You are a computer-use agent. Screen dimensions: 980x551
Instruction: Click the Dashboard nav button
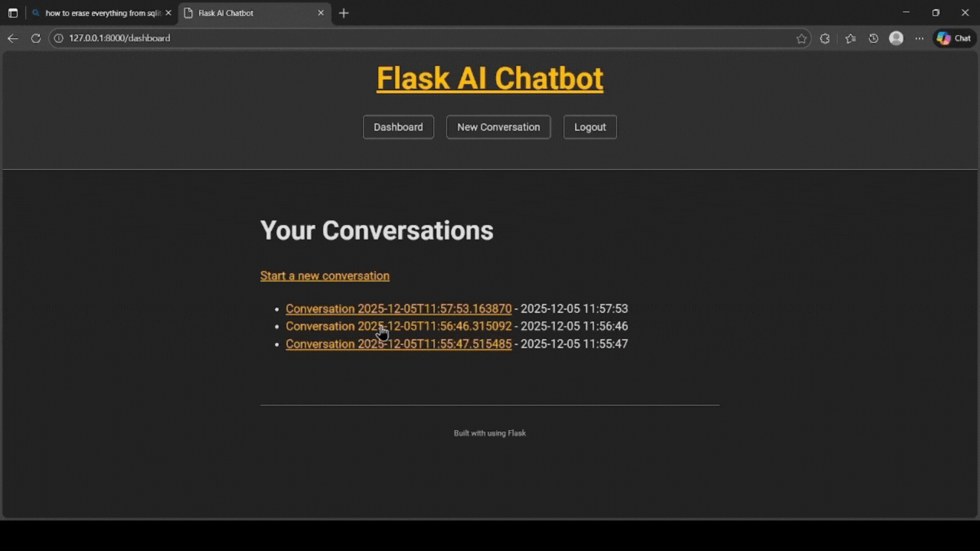pyautogui.click(x=398, y=127)
